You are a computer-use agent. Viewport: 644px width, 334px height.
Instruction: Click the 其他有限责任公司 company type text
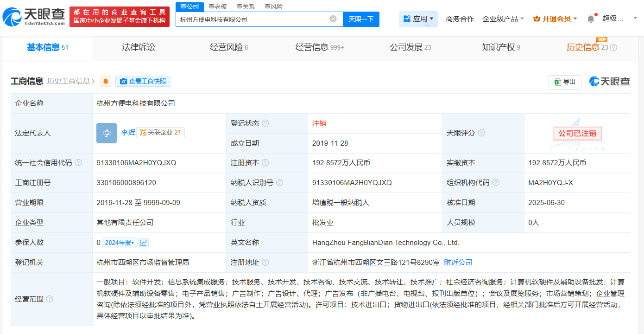125,223
